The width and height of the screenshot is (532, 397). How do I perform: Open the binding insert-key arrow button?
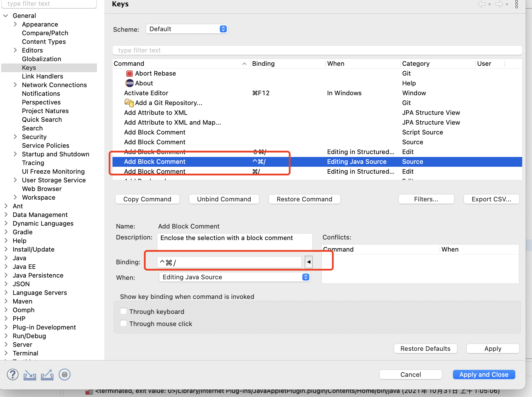pyautogui.click(x=309, y=262)
